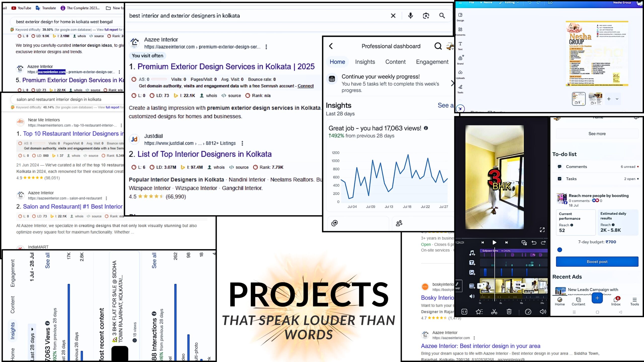Image resolution: width=644 pixels, height=362 pixels.
Task: Click See more button in Business Suite
Action: (597, 134)
